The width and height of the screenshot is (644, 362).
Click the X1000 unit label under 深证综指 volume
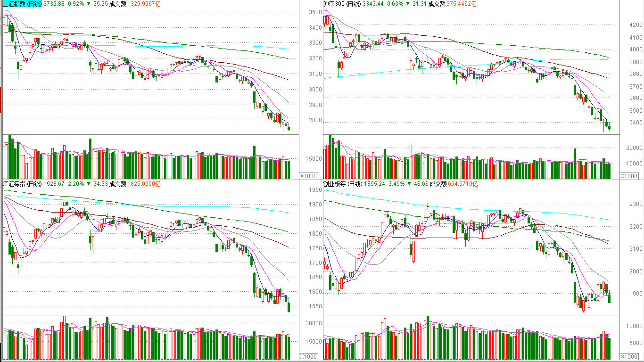[x=309, y=356]
